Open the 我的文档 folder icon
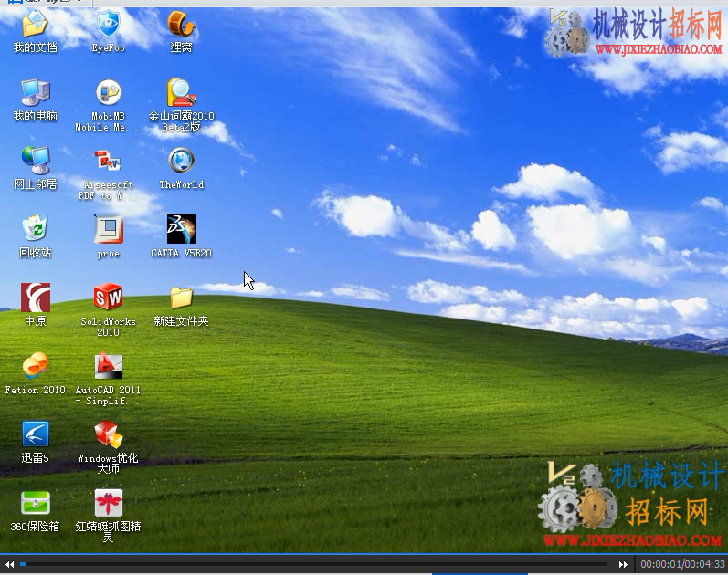728x575 pixels. pos(35,24)
